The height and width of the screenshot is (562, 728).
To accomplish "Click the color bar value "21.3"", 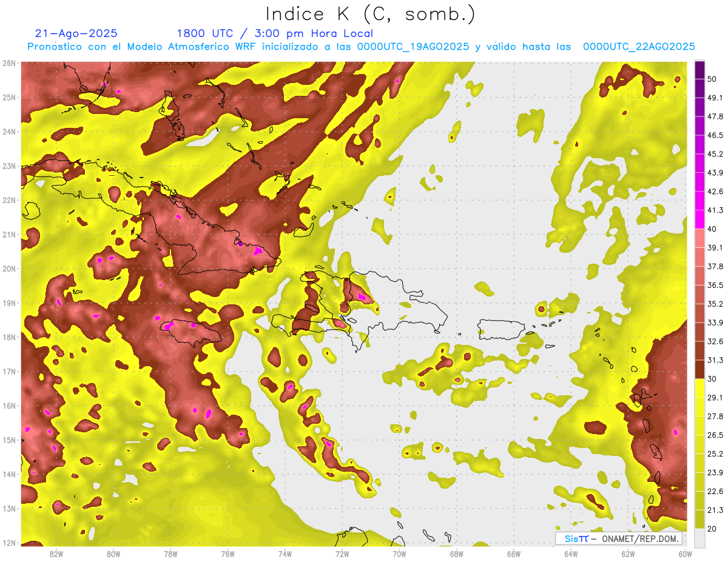I will click(x=715, y=510).
